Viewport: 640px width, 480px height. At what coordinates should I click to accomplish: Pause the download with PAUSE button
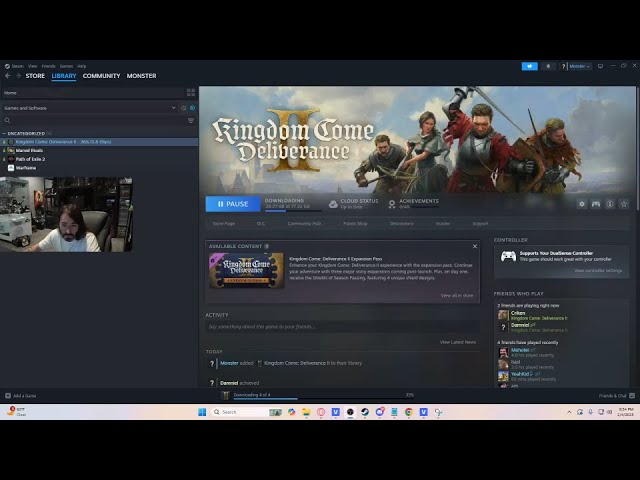(x=233, y=204)
